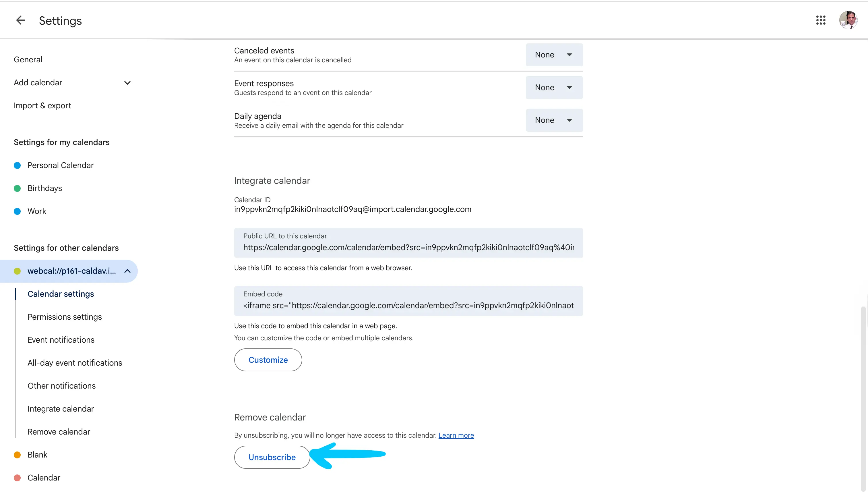Image resolution: width=868 pixels, height=494 pixels.
Task: Go to Import & export settings
Action: click(x=42, y=105)
